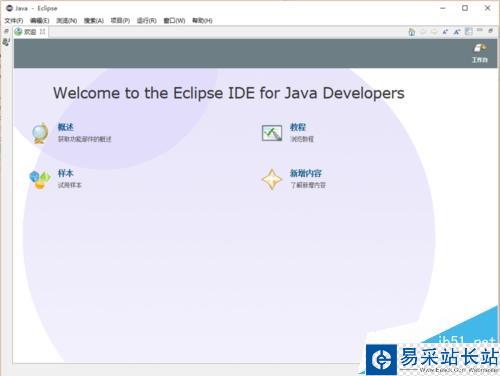The width and height of the screenshot is (500, 376).
Task: Open the 帮助(H) help menu
Action: (202, 21)
